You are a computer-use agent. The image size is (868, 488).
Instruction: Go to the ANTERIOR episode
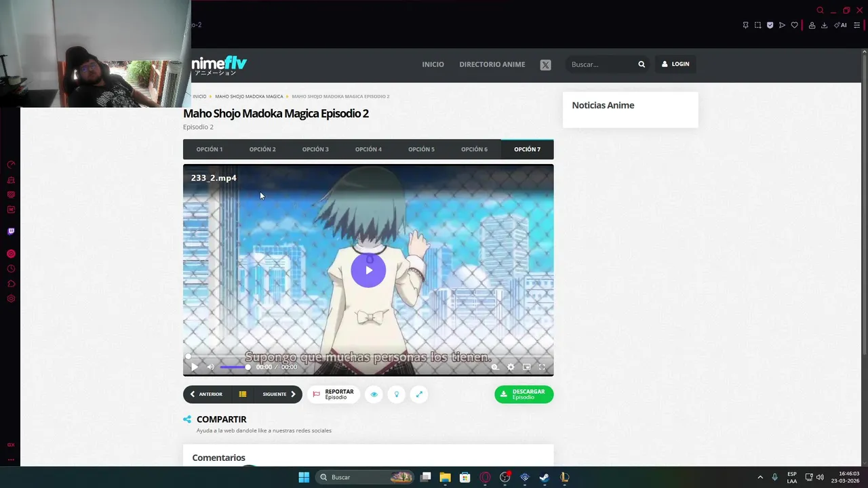pyautogui.click(x=206, y=394)
